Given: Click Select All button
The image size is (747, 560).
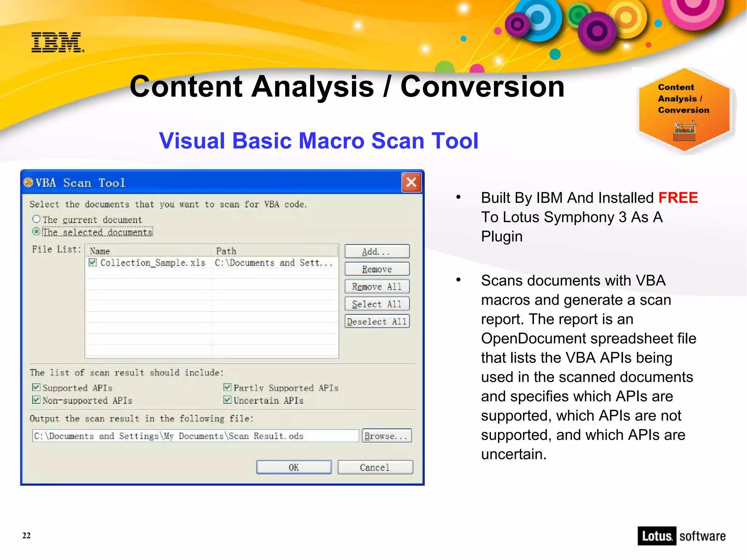Looking at the screenshot, I should (x=377, y=304).
